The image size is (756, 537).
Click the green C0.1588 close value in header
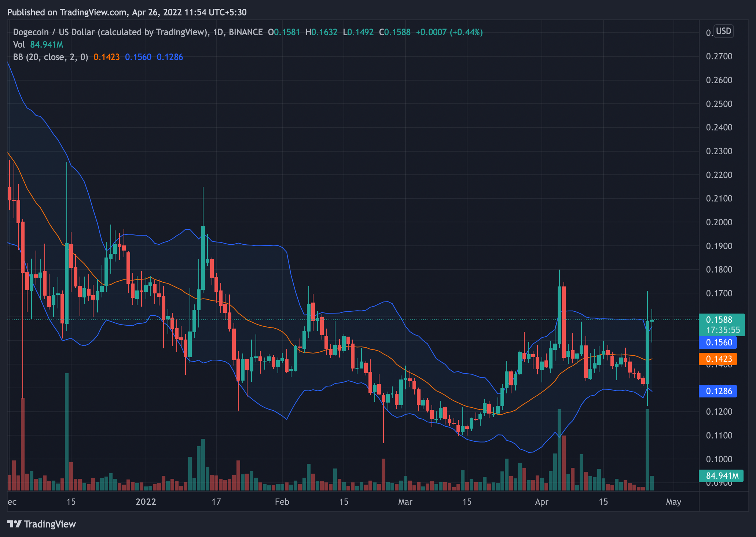click(x=395, y=32)
